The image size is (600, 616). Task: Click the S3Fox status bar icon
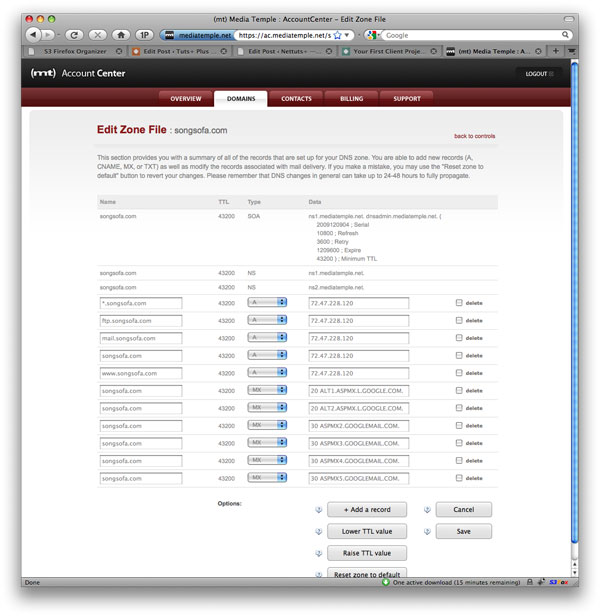tap(559, 582)
